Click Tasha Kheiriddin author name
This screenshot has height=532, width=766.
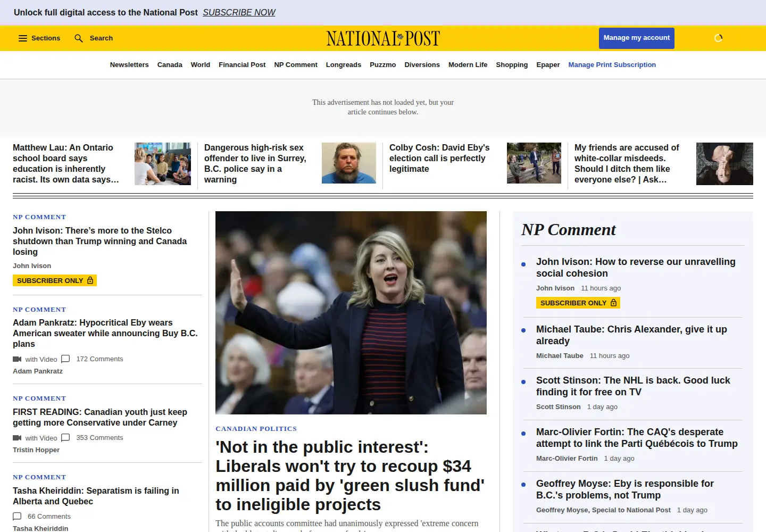[x=40, y=528]
